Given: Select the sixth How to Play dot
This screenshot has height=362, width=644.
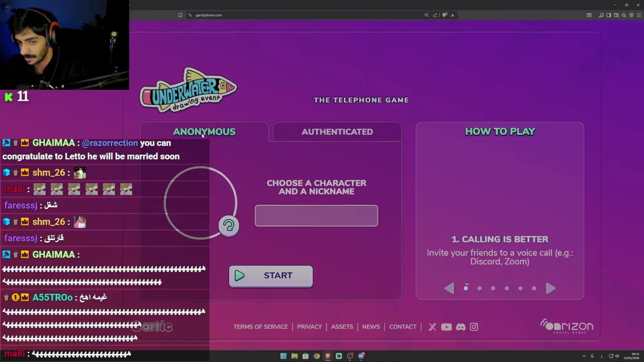Looking at the screenshot, I should tap(534, 288).
